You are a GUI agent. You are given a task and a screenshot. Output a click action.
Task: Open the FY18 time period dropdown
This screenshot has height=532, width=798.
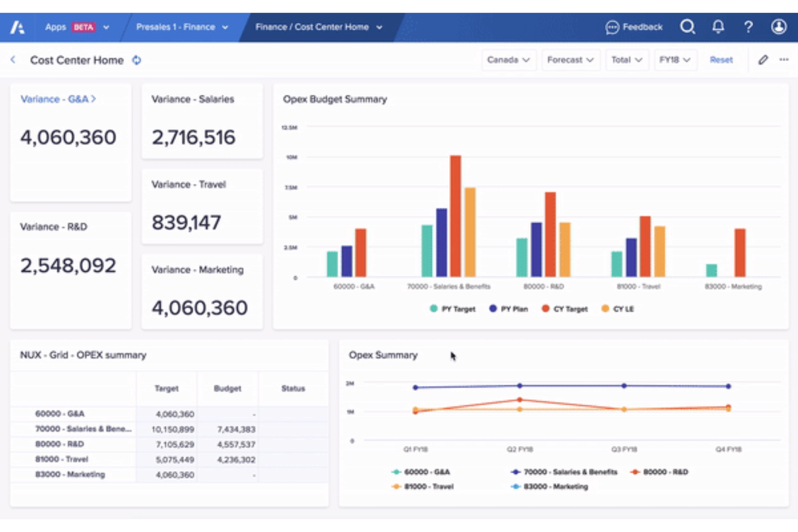(675, 60)
